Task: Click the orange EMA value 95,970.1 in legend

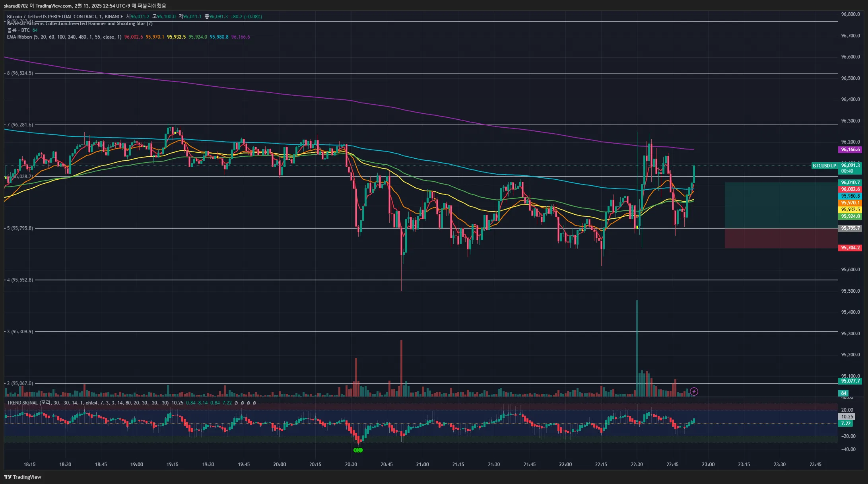Action: [x=155, y=37]
